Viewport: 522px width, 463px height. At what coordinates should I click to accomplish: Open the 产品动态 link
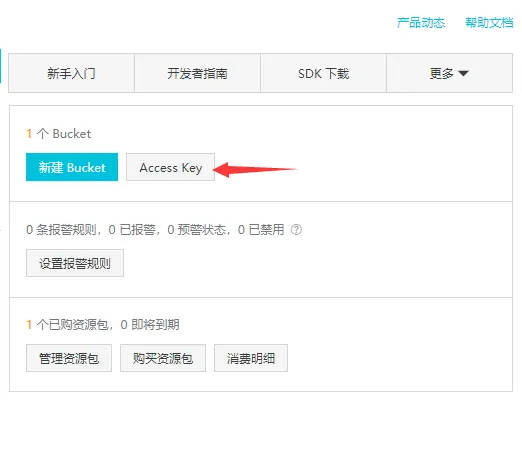421,23
